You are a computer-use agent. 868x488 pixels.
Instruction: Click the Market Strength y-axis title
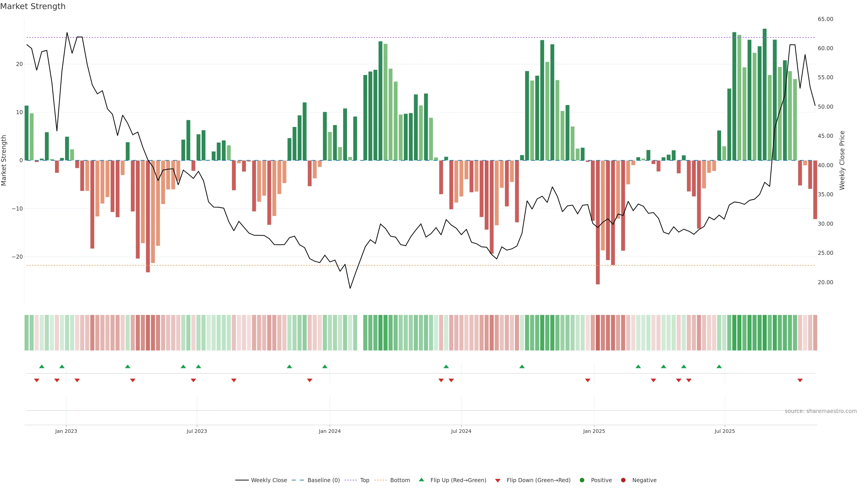click(x=4, y=160)
